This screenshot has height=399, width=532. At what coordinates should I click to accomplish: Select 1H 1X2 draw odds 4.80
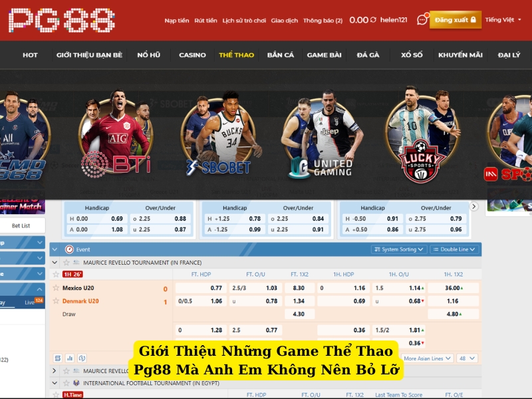454,314
